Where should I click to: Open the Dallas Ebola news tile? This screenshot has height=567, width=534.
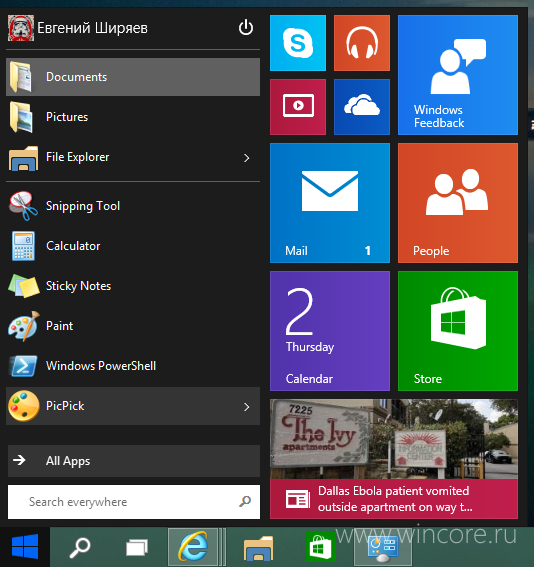(394, 459)
